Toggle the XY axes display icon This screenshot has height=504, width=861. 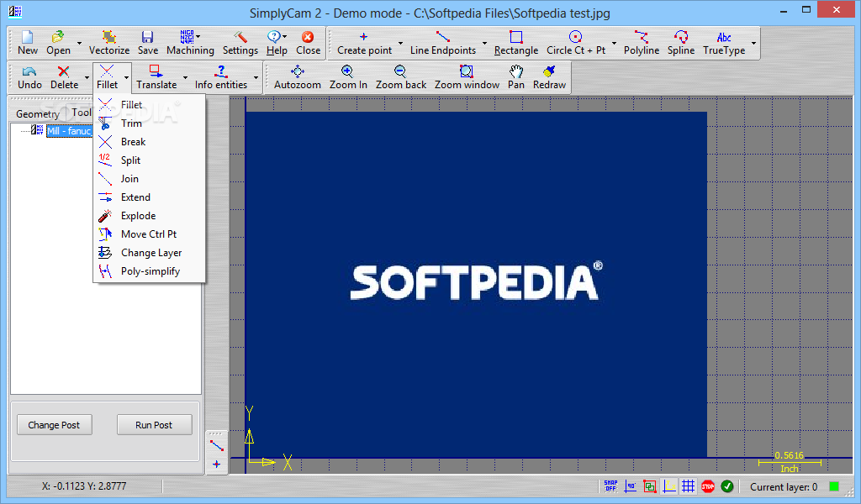pos(669,486)
